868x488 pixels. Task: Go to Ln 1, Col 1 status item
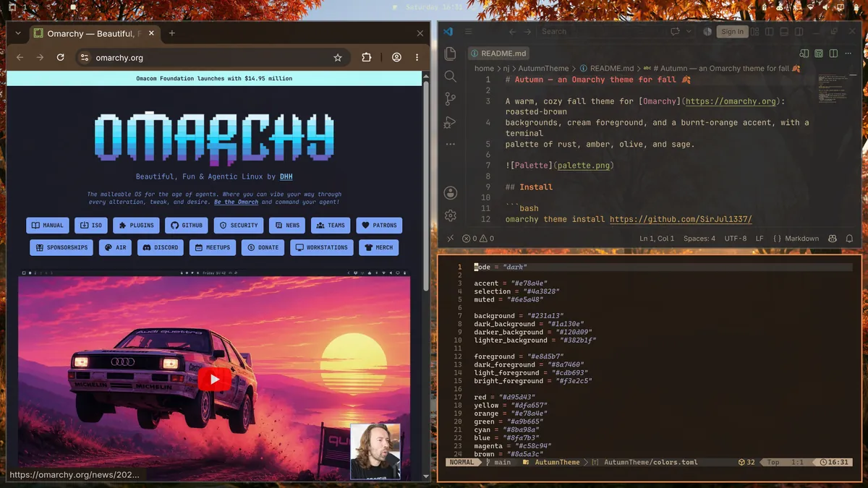click(x=657, y=238)
